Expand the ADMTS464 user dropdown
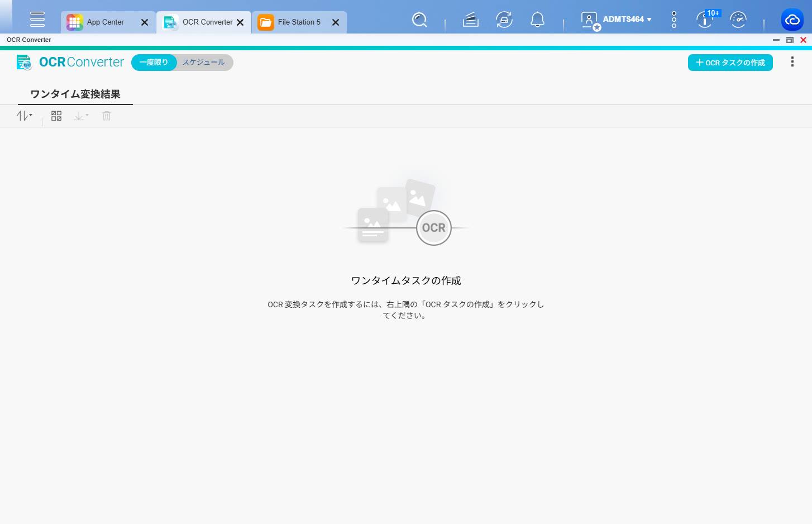812x524 pixels. point(626,20)
